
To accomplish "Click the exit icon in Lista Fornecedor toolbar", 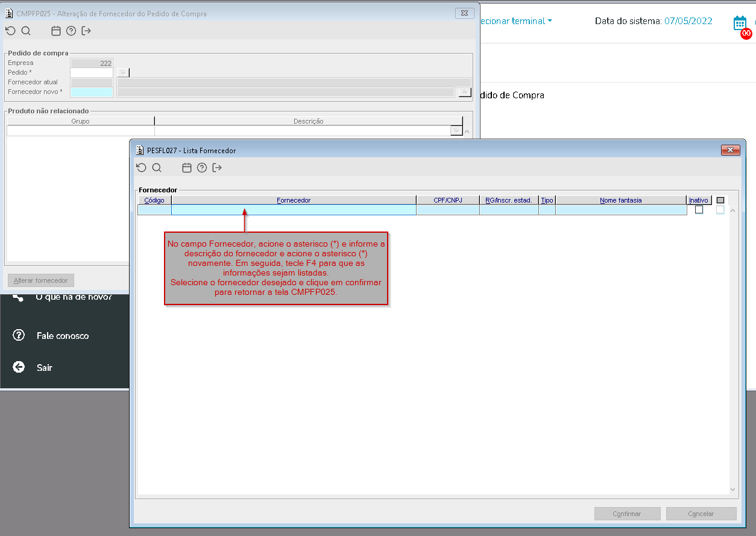I will [217, 168].
